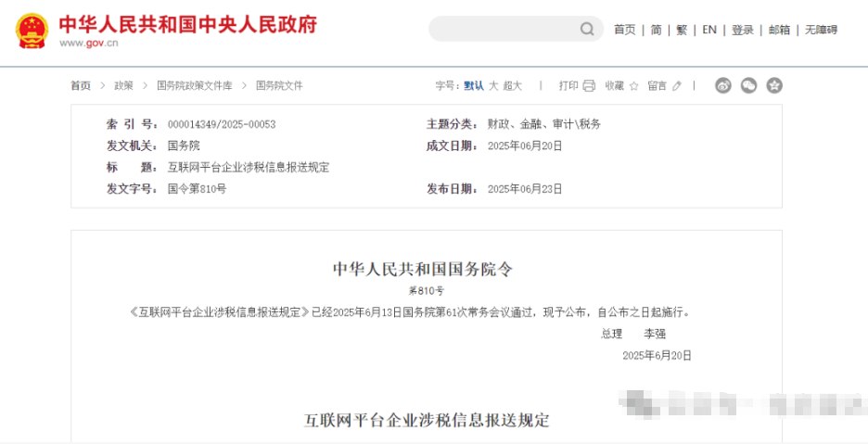Screen dimensions: 868x444
Task: Share via the WeChat icon
Action: pos(748,85)
